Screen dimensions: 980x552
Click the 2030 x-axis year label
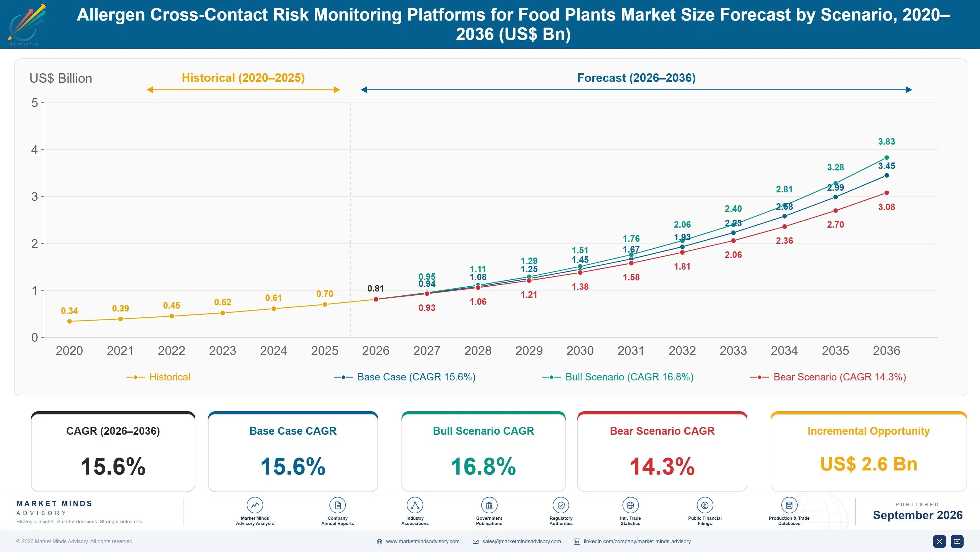click(580, 350)
